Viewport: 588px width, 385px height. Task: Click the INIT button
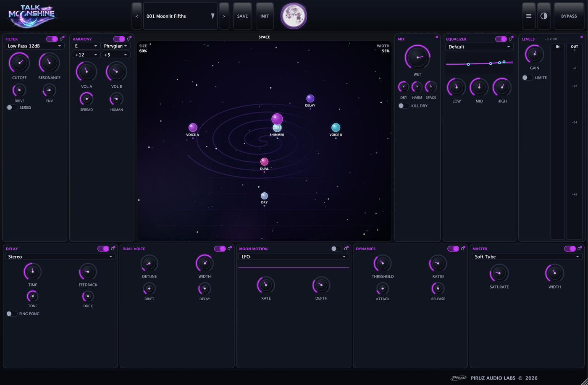(265, 16)
